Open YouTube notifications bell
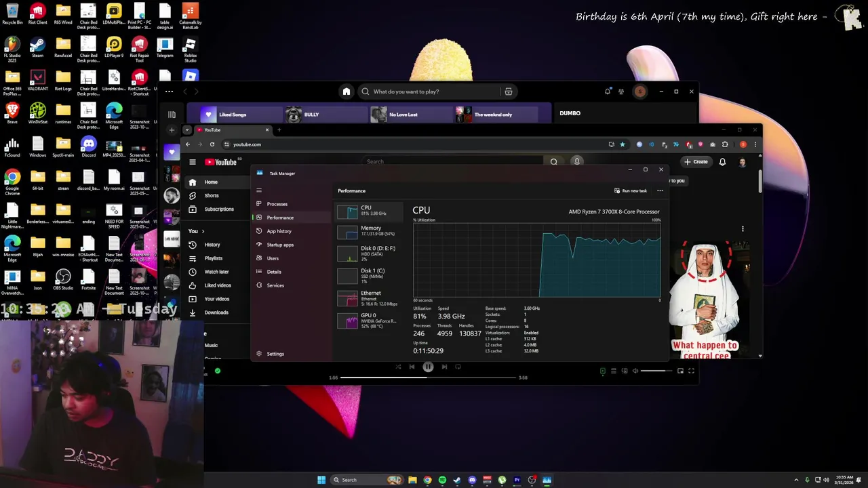 (722, 162)
